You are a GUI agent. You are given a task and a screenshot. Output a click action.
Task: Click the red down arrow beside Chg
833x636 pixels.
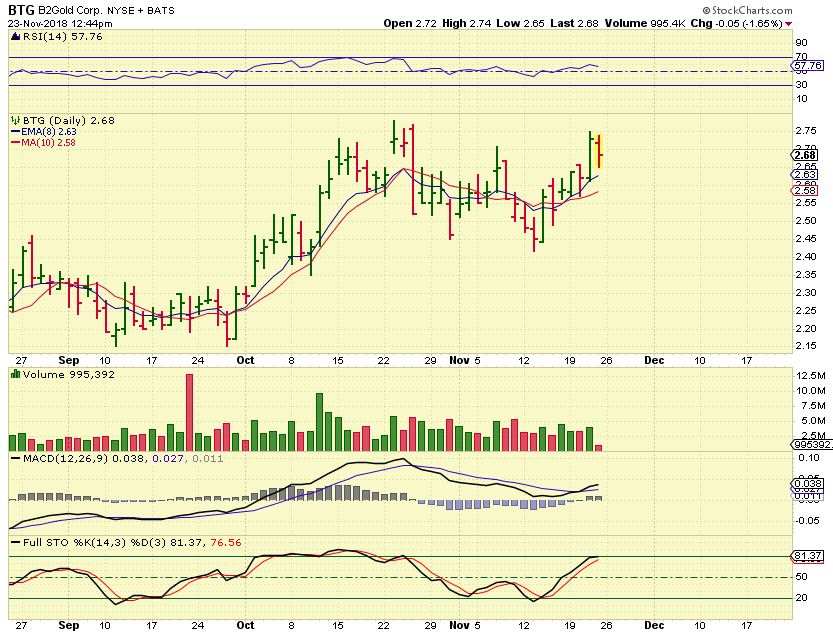tap(788, 24)
